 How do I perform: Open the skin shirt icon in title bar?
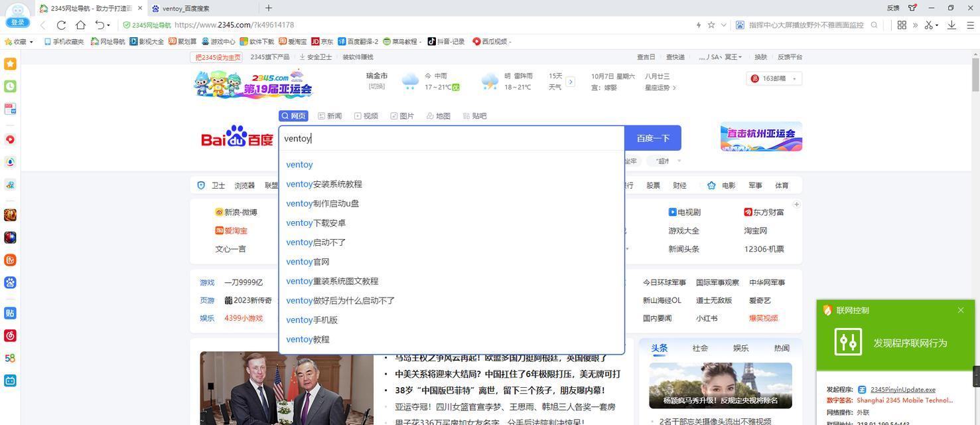point(912,8)
